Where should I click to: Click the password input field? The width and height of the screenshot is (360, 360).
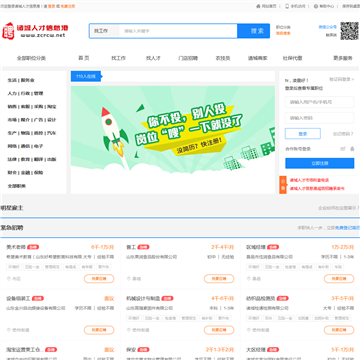coord(320,118)
